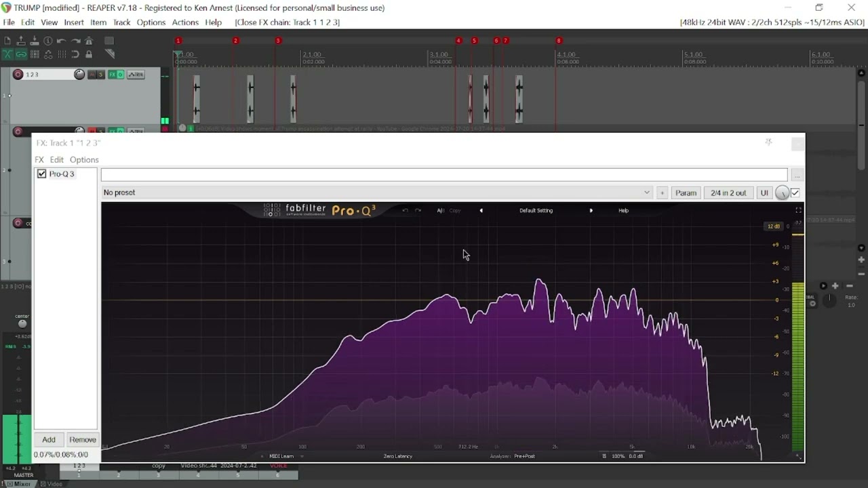The height and width of the screenshot is (488, 868).
Task: Click the Save Project toolbar icon
Action: 35,41
